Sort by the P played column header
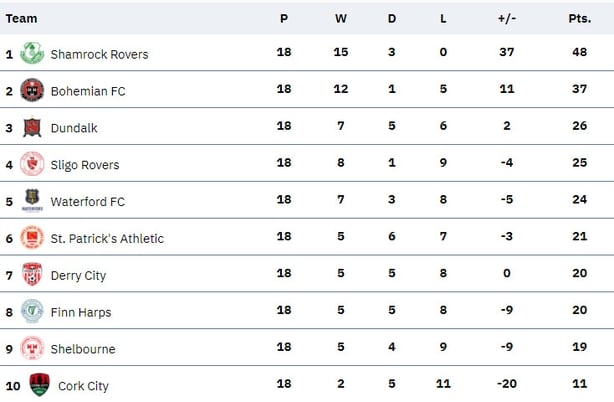Screen dimensions: 614x402 point(284,18)
